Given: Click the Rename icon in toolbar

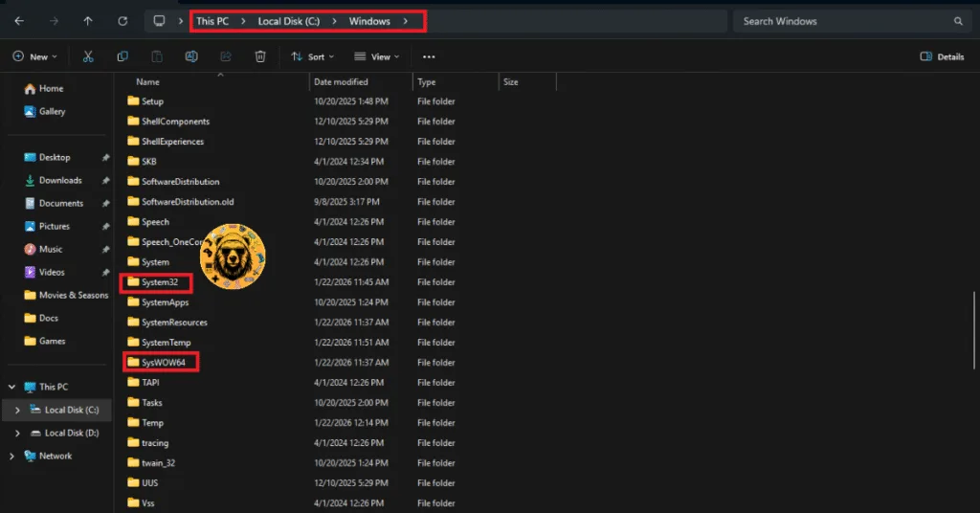Looking at the screenshot, I should [x=191, y=56].
